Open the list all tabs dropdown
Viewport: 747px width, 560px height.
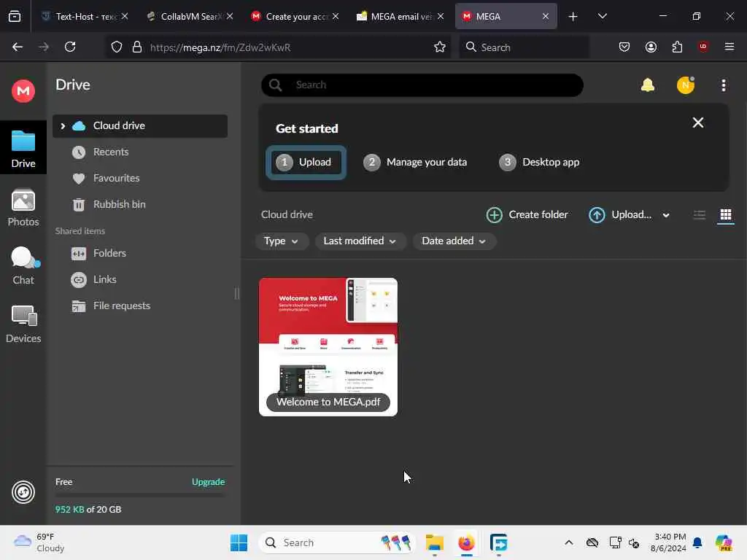(x=602, y=16)
